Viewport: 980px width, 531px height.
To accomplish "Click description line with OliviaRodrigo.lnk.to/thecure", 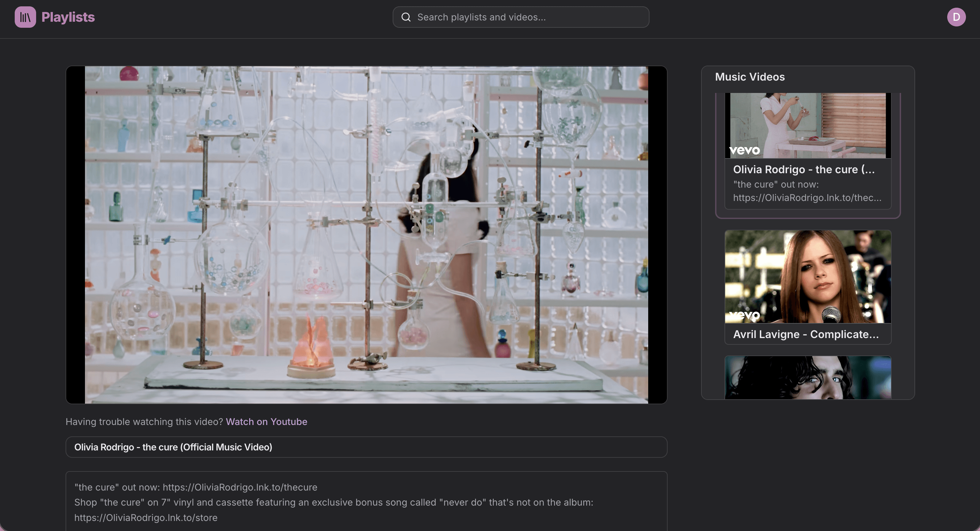I will click(x=196, y=487).
